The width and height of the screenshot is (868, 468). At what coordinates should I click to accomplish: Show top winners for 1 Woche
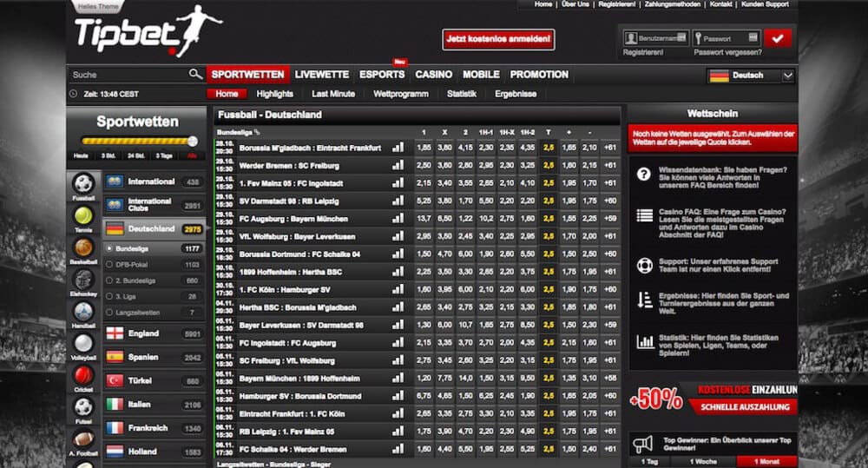click(703, 462)
